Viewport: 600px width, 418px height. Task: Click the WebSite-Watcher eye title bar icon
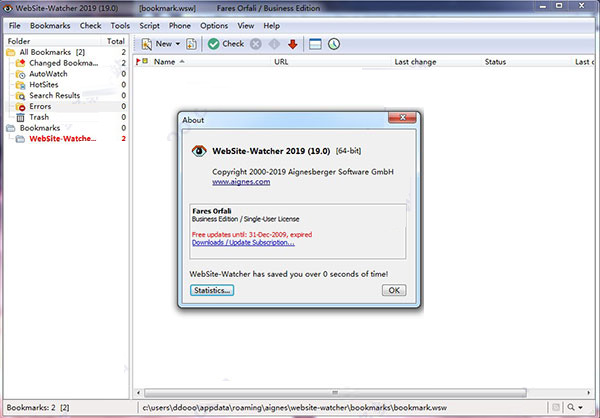7,8
